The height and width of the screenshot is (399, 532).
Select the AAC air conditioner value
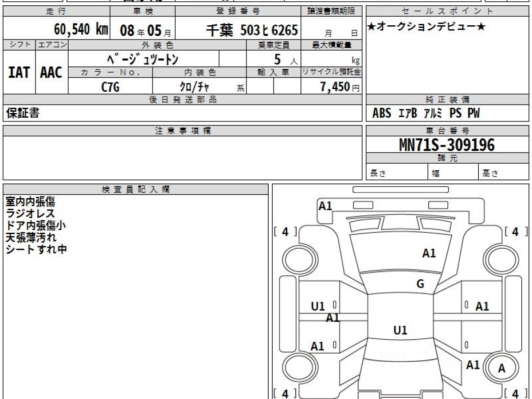51,72
